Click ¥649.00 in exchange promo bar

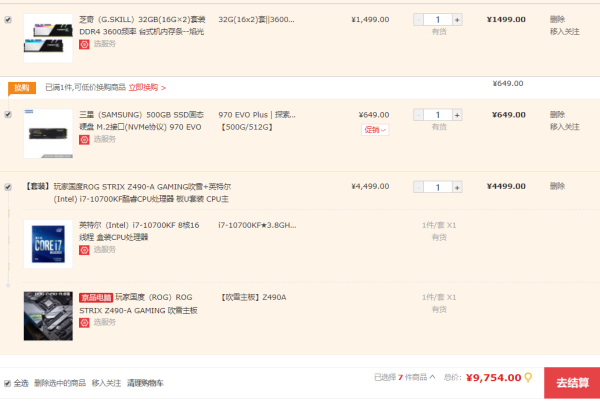[508, 83]
